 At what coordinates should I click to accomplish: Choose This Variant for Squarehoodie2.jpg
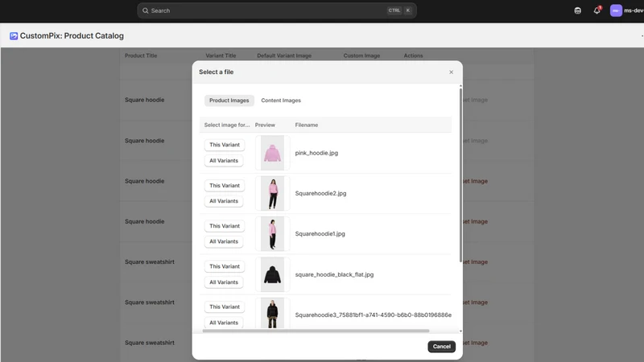[225, 186]
